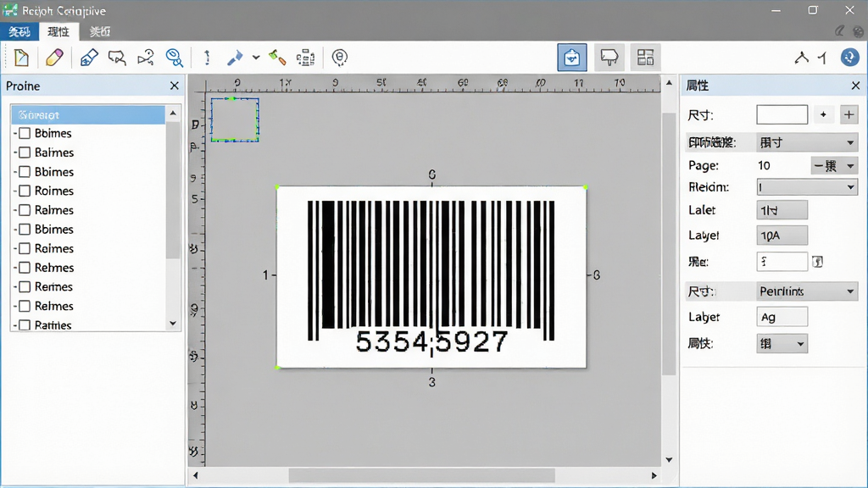Open the Pelrlints dropdown

(x=807, y=291)
